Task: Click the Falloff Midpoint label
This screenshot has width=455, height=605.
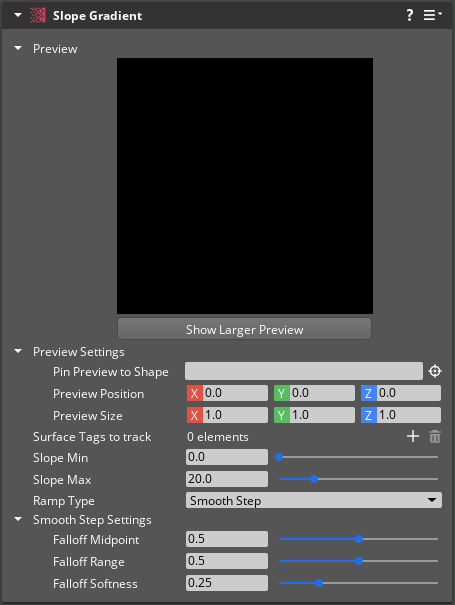Action: point(96,540)
